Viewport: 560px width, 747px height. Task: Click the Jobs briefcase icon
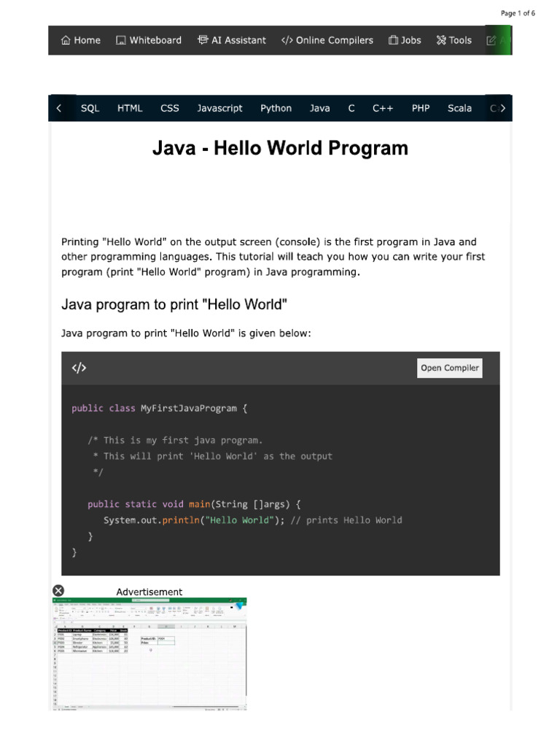[393, 40]
